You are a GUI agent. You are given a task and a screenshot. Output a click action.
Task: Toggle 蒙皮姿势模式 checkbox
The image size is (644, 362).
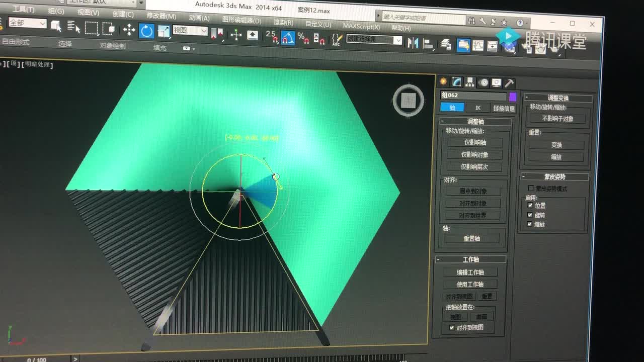click(531, 189)
